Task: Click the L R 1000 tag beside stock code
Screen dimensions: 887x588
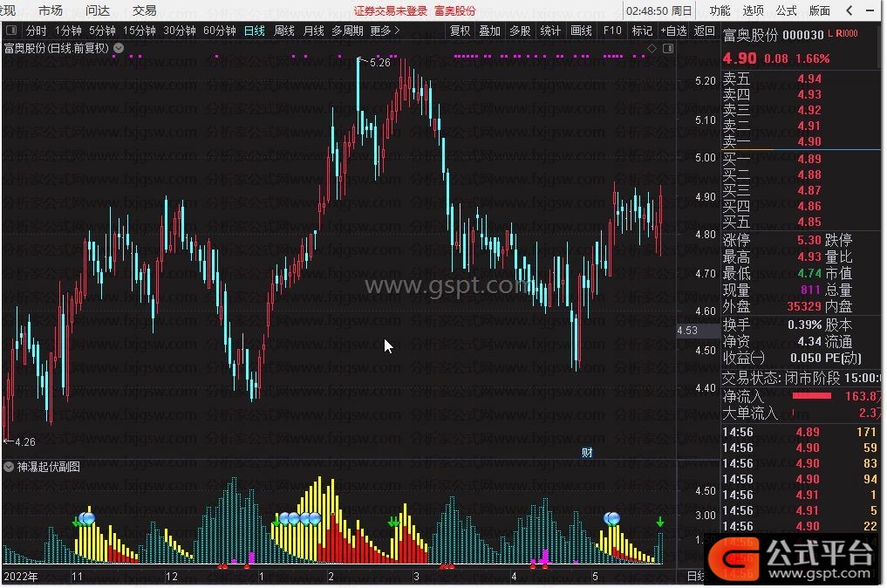Action: pyautogui.click(x=843, y=33)
